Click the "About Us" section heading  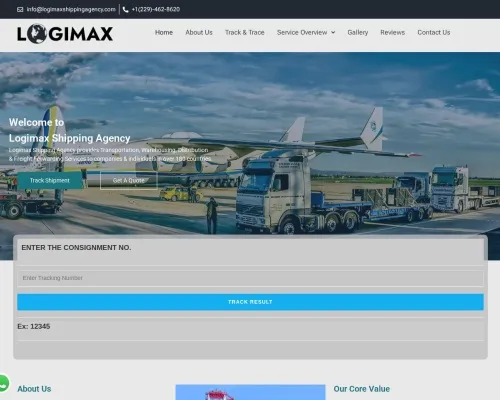34,389
